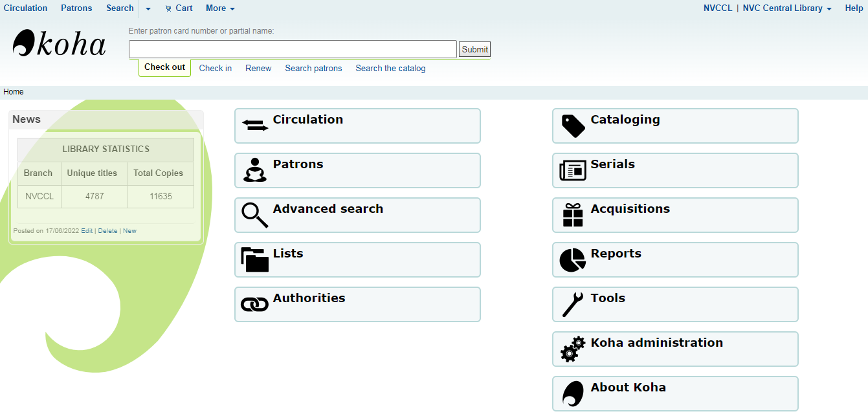Select the Search the catalog tab

tap(390, 68)
